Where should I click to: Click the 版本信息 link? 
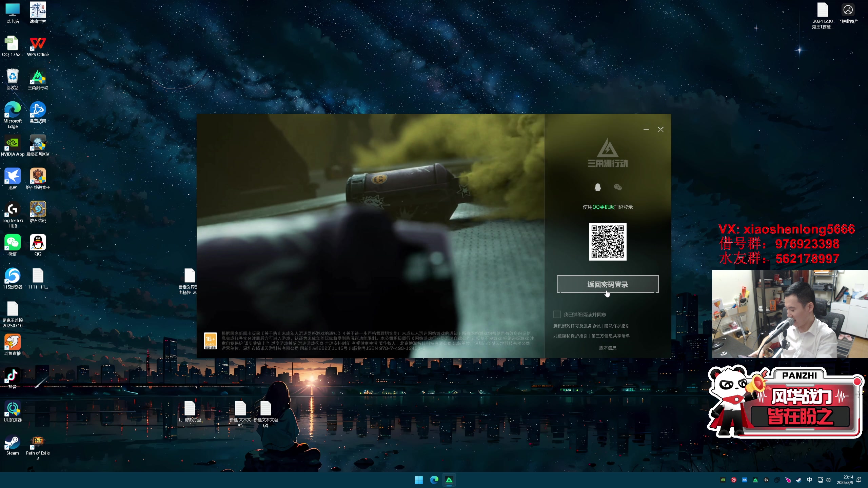[608, 348]
